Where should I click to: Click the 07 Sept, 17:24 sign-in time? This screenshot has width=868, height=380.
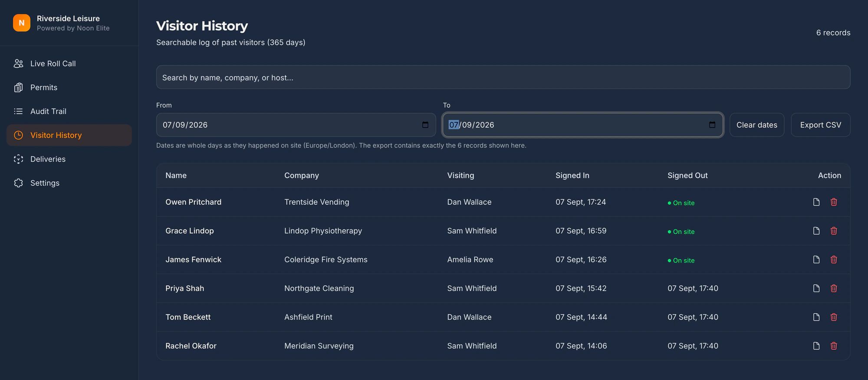point(581,202)
